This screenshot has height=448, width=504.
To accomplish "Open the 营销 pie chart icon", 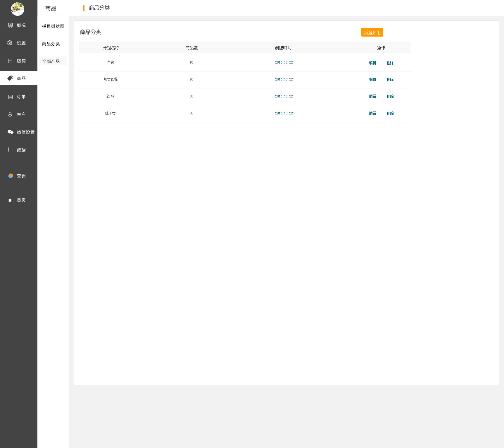I will (x=11, y=176).
